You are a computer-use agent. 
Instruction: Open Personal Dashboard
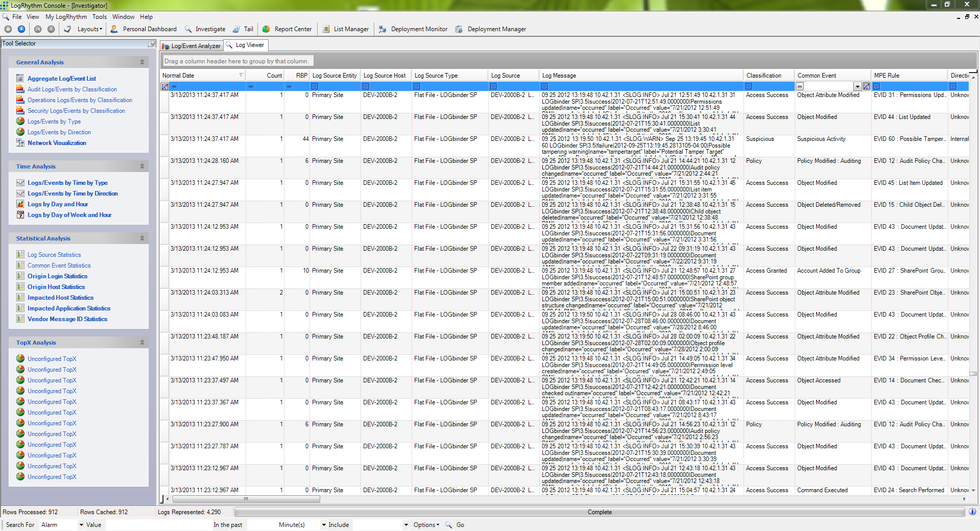[144, 29]
